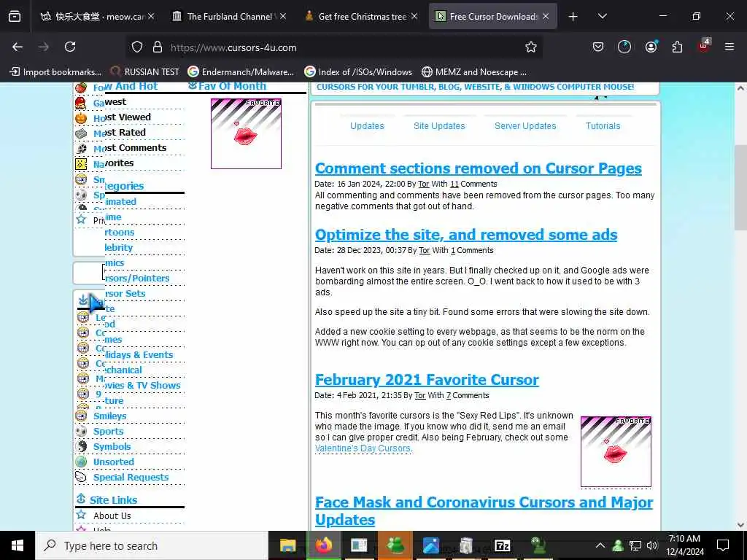Screen dimensions: 747x560
Task: Open the Extensions puzzle icon
Action: [x=677, y=47]
